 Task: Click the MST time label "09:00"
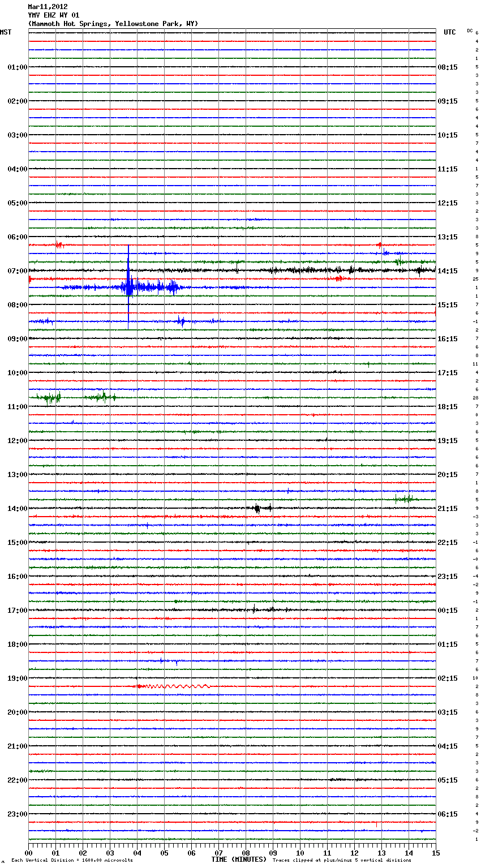(18, 339)
